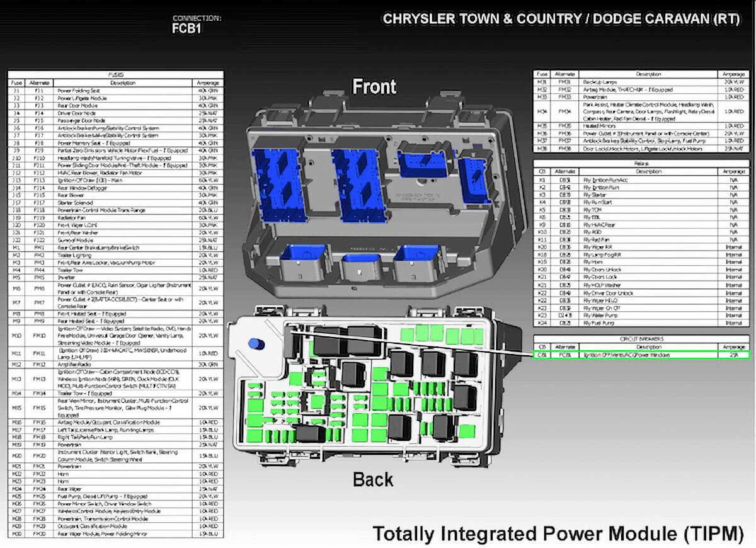Click the 'CIRCUIT BREAKERS' table header
Screen dimensions: 756x548
tap(642, 339)
